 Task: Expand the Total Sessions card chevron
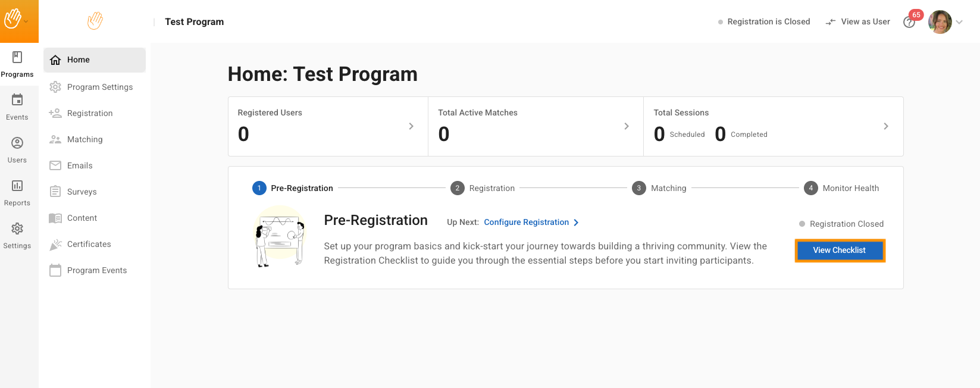[x=886, y=126]
